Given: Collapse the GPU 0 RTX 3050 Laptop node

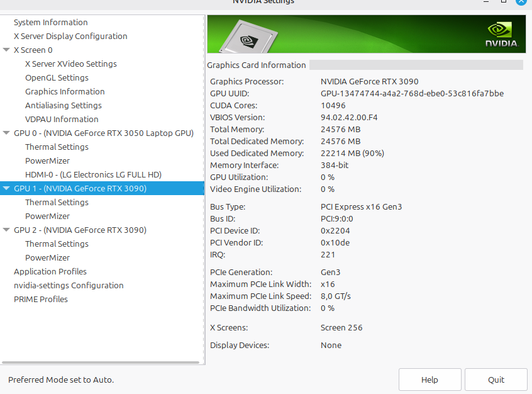Looking at the screenshot, I should (x=6, y=133).
